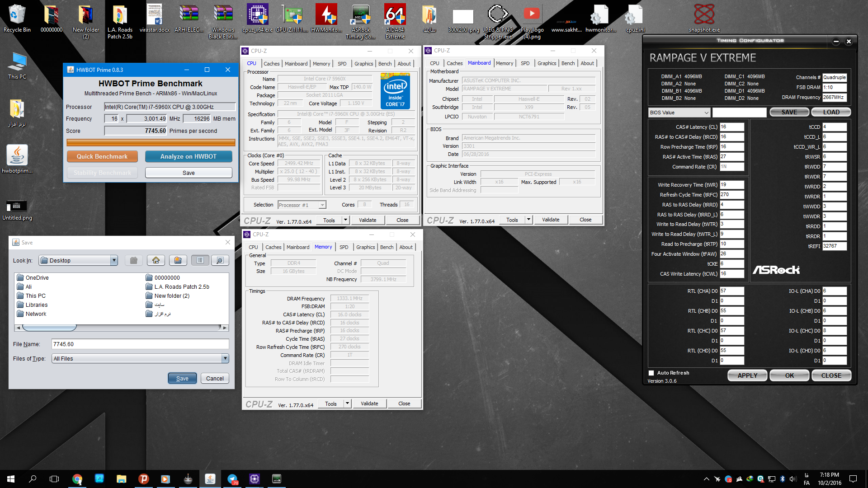868x488 pixels.
Task: Open ASRock Timing Configurator desktop shortcut
Action: [360, 21]
